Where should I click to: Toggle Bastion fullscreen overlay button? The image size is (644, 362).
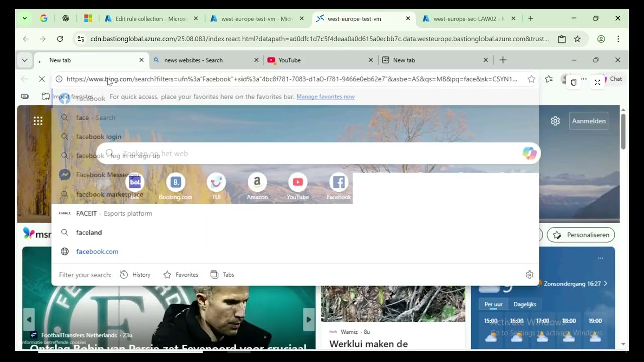click(597, 82)
